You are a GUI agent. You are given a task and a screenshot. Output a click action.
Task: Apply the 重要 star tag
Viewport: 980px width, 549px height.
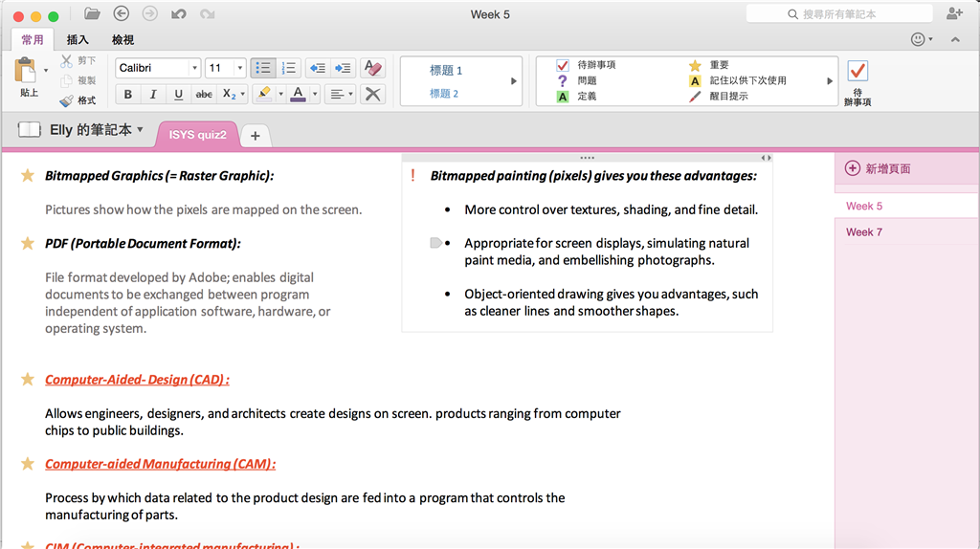click(x=709, y=65)
